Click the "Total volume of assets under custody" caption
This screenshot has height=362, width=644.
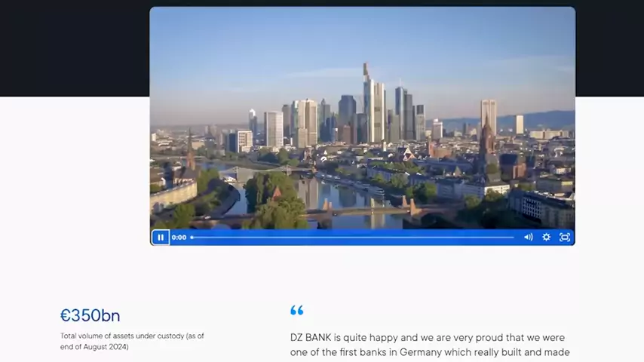(132, 336)
